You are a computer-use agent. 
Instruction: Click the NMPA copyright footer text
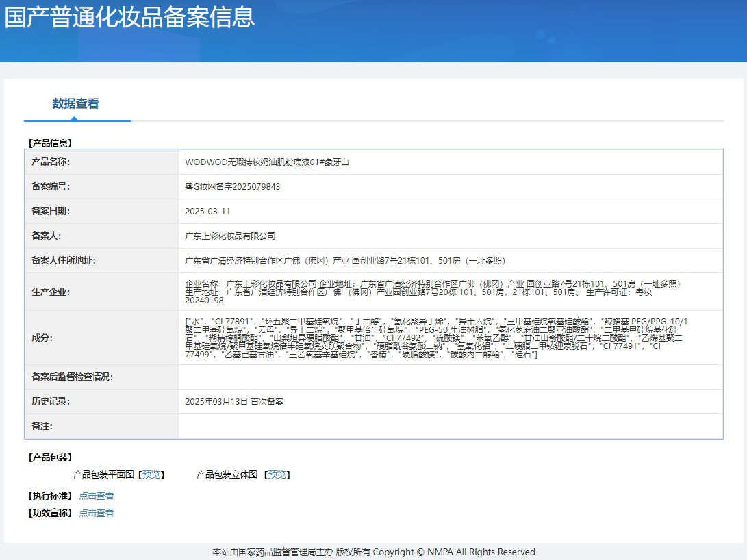click(x=374, y=552)
